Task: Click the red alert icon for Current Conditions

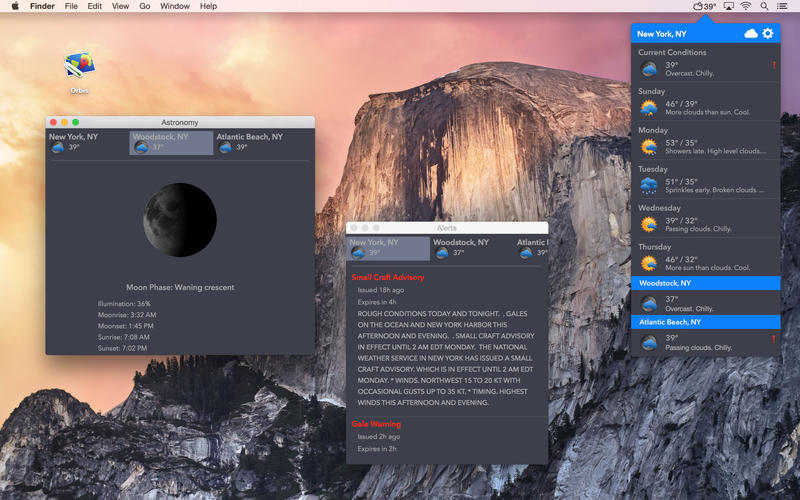Action: tap(773, 67)
